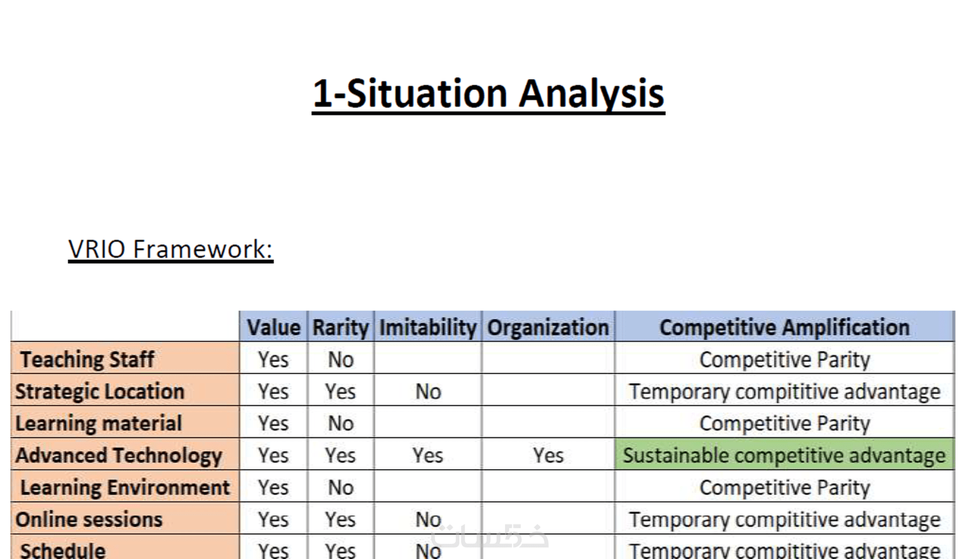The width and height of the screenshot is (980, 559).
Task: Click the Learning material row label
Action: pyautogui.click(x=99, y=424)
